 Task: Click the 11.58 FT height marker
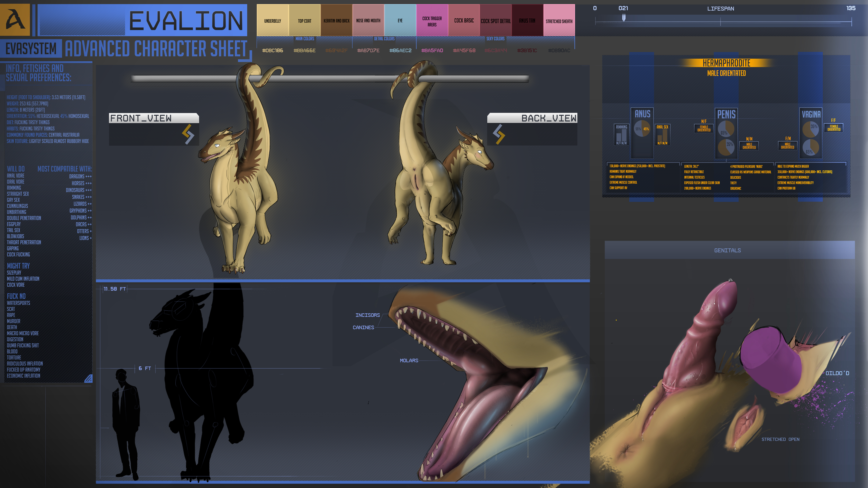pos(114,289)
